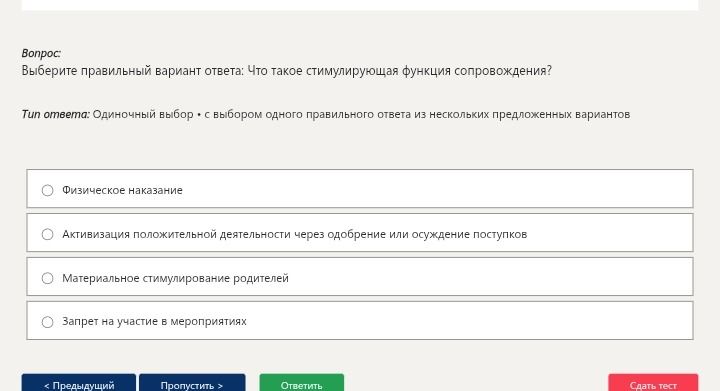Select radio for 'Активизация положительной деятельности' answer
The height and width of the screenshot is (391, 720).
point(47,234)
